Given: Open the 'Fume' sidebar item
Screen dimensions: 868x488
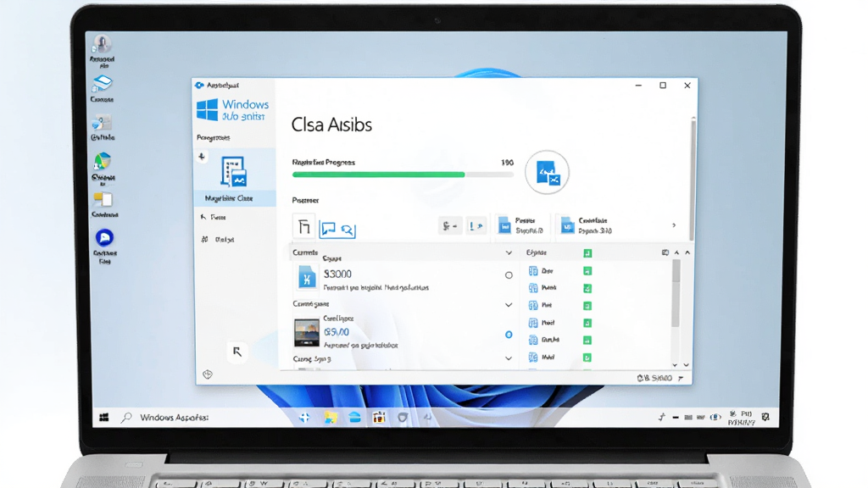Looking at the screenshot, I should [x=213, y=218].
